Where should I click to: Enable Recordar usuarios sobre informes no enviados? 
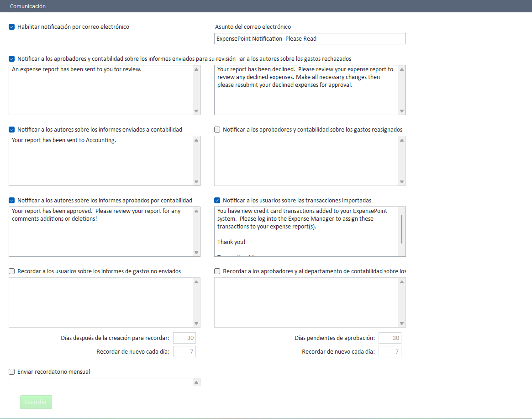click(x=12, y=271)
